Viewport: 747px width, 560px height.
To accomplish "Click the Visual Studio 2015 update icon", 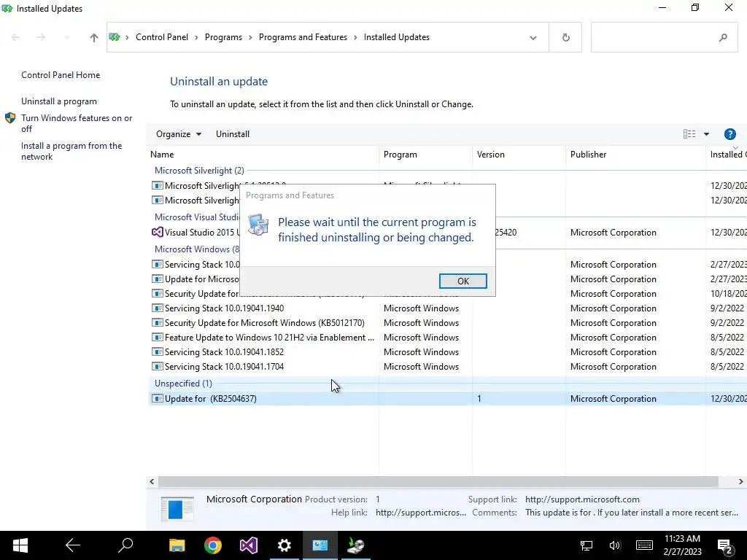I will [158, 233].
